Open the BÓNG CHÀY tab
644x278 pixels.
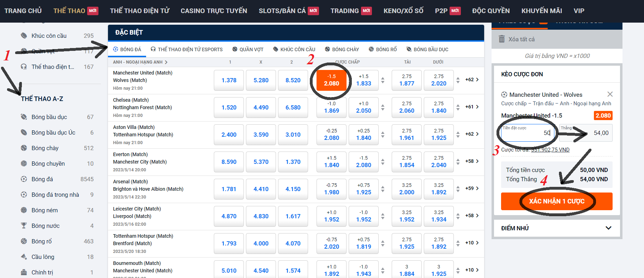342,49
